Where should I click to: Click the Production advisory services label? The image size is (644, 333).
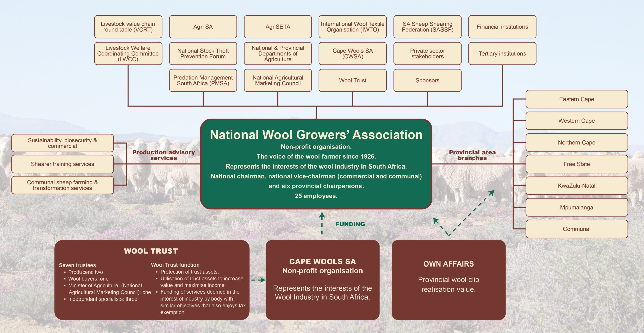[x=164, y=155]
